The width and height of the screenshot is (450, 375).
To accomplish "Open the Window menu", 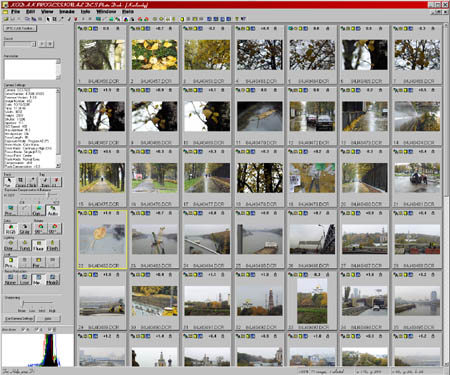I will coord(106,11).
